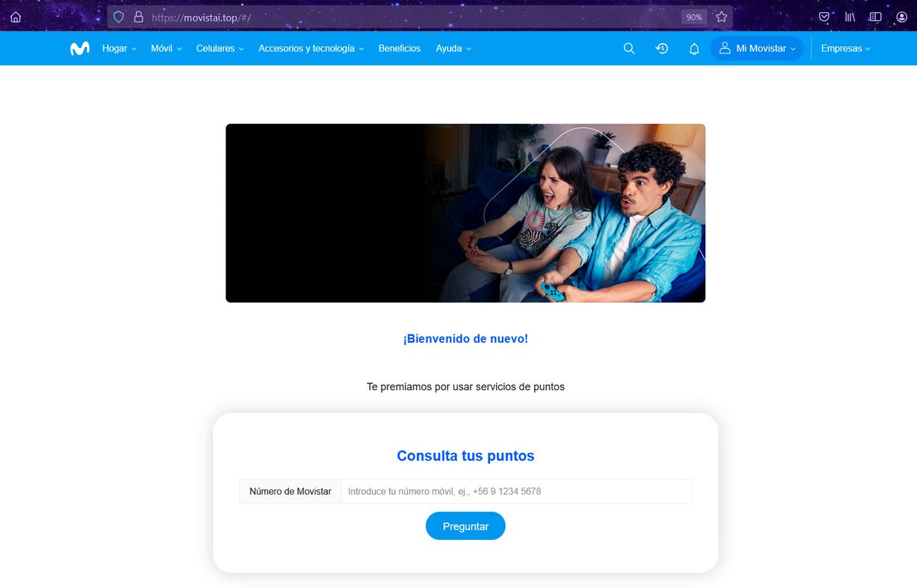Select Beneficios in the navigation bar
This screenshot has width=917, height=588.
coord(399,48)
